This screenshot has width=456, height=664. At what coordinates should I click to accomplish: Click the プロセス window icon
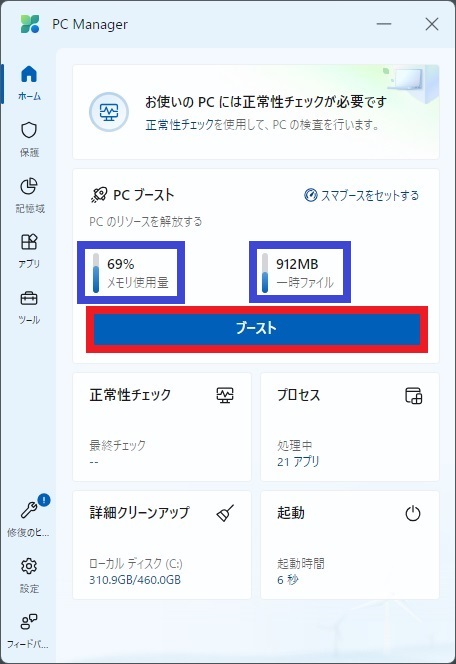tap(414, 396)
